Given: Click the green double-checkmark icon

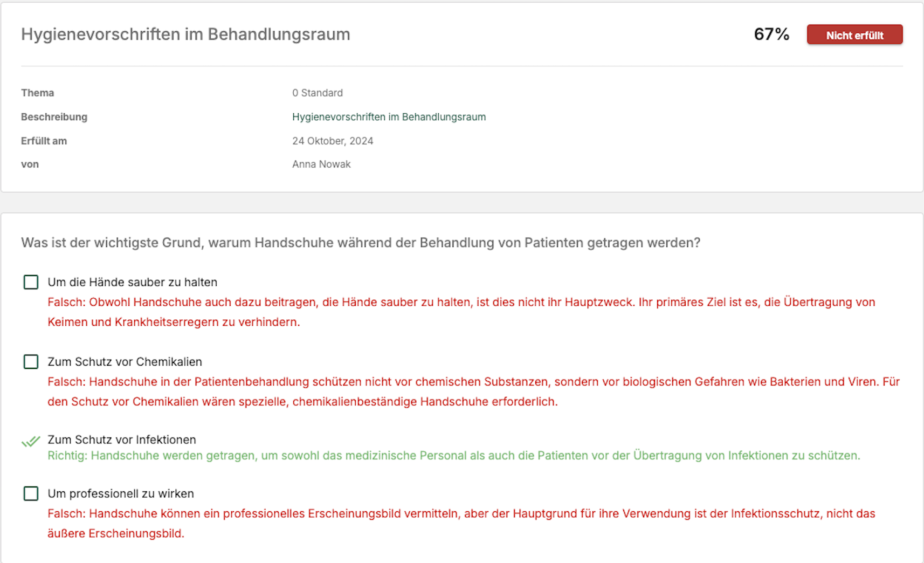Looking at the screenshot, I should 31,442.
